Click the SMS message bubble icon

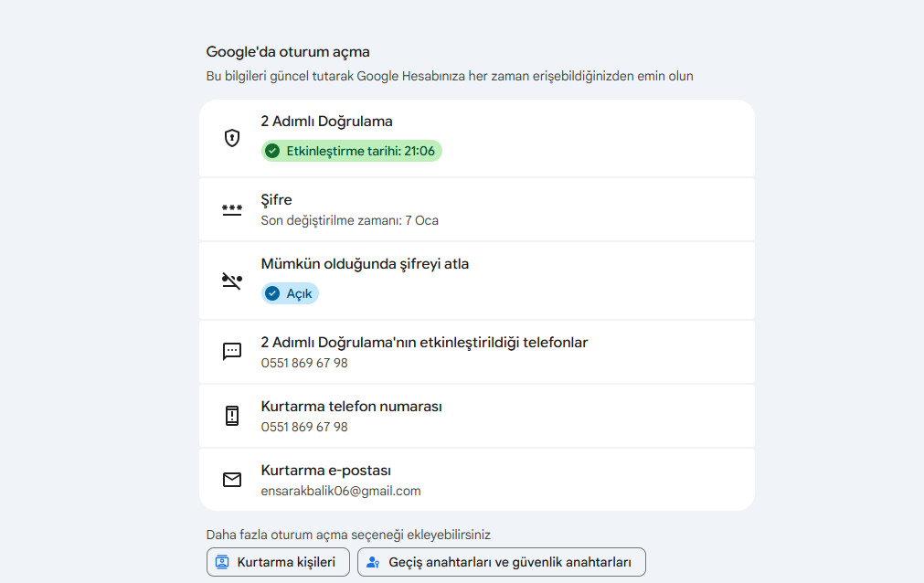[232, 351]
